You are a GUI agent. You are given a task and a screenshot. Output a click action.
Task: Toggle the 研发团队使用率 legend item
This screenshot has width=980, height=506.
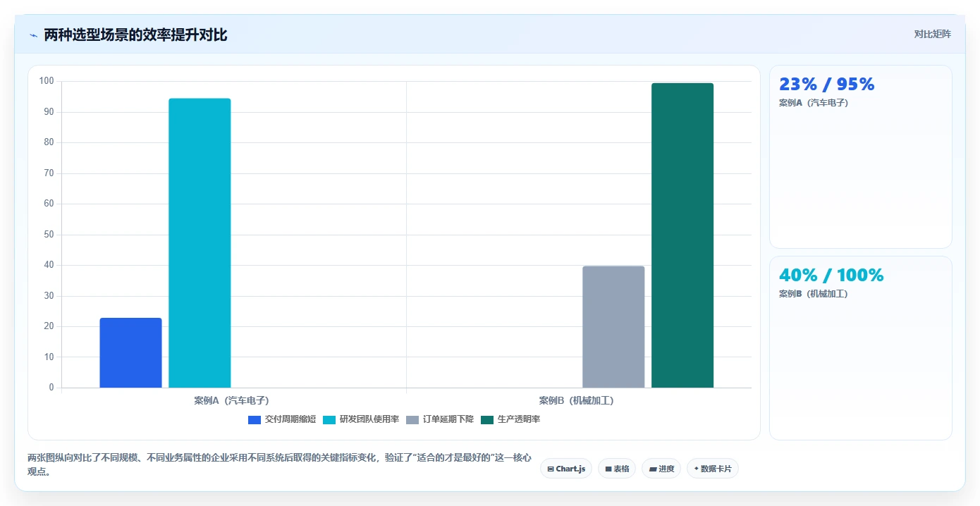point(361,419)
